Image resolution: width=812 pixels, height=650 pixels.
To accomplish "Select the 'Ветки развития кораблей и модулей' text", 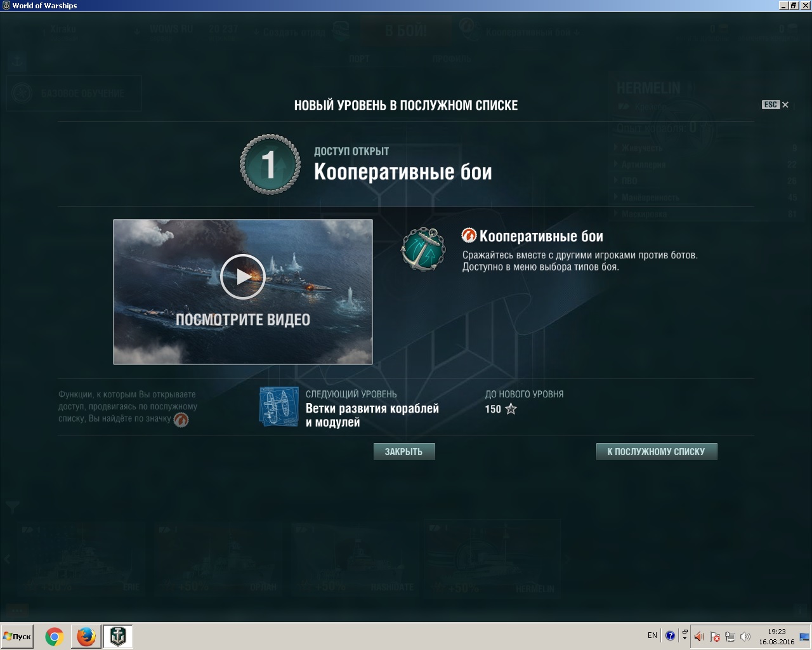I will coord(372,415).
